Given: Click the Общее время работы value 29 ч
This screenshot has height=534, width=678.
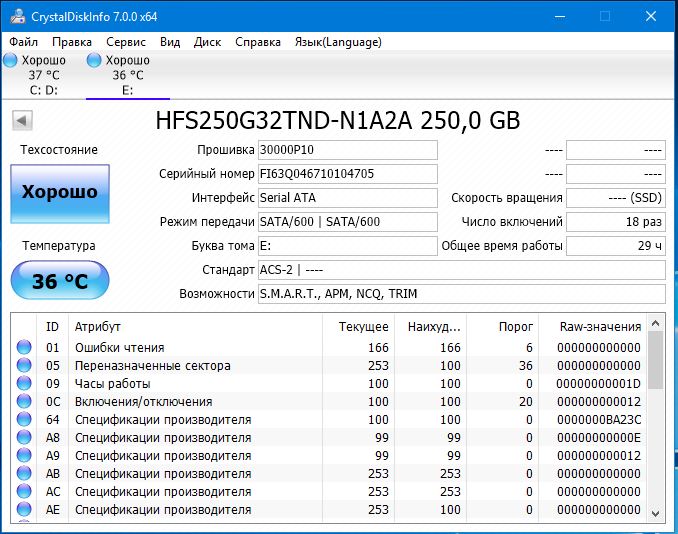Looking at the screenshot, I should [616, 246].
